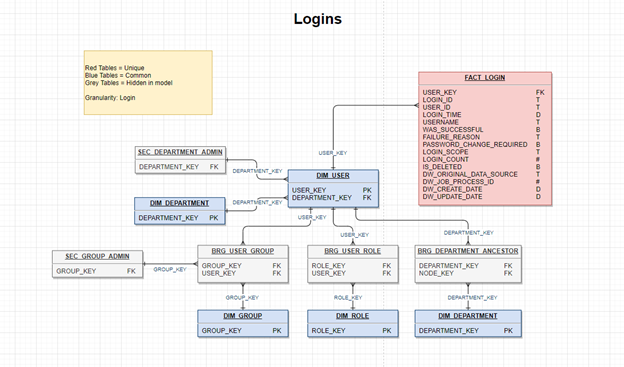Click DEPARTMENT_KEY connector label above BRG_DEPARTMENT_ANCESTOR
The width and height of the screenshot is (624, 367).
tap(468, 232)
